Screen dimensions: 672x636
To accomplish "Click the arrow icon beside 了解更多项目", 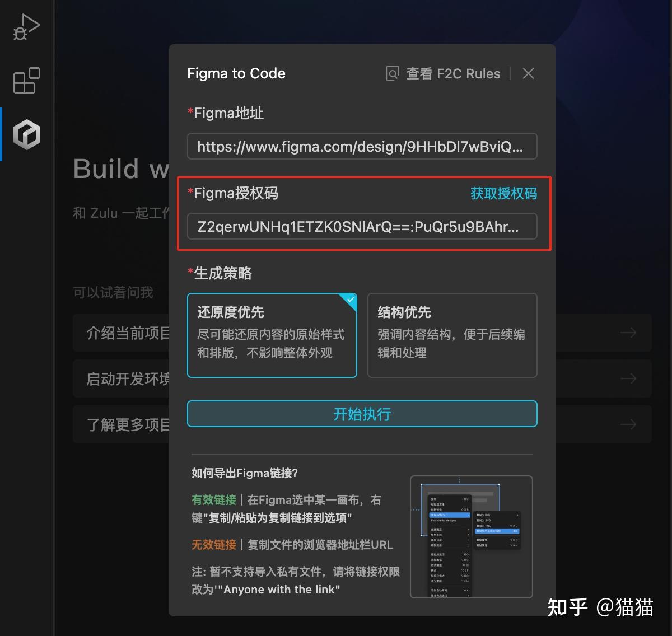I will [628, 424].
